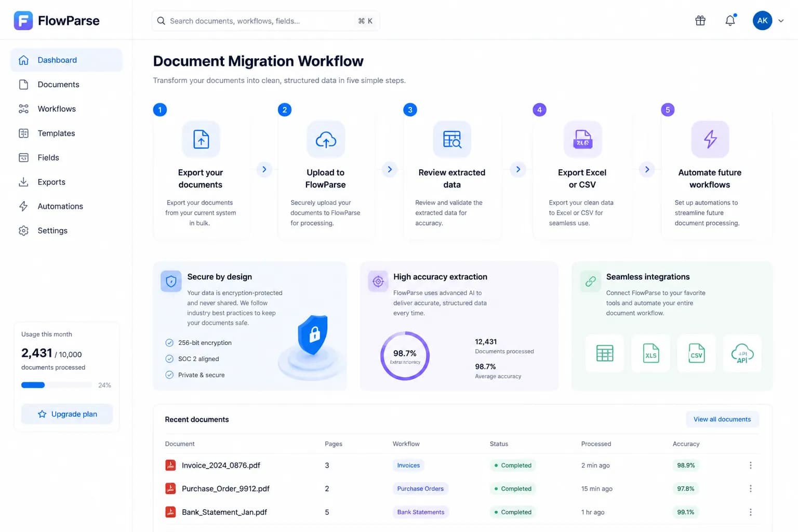This screenshot has width=798, height=532.
Task: Click the Private & secure check mark
Action: (x=169, y=375)
